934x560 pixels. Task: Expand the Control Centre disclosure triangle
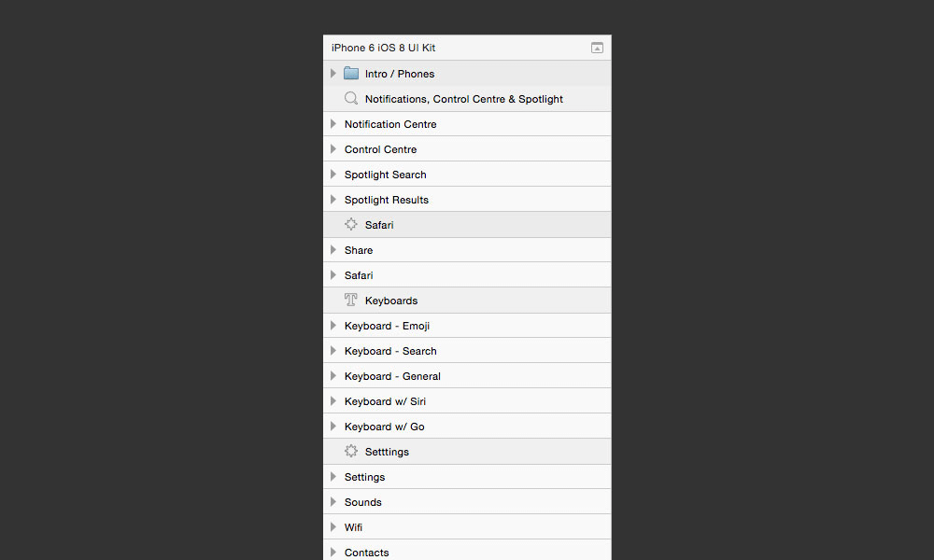tap(333, 148)
